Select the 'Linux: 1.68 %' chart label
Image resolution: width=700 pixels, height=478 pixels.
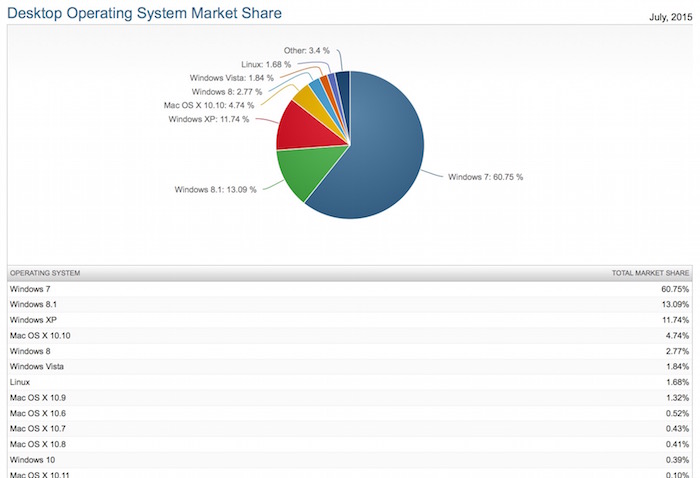[x=266, y=64]
